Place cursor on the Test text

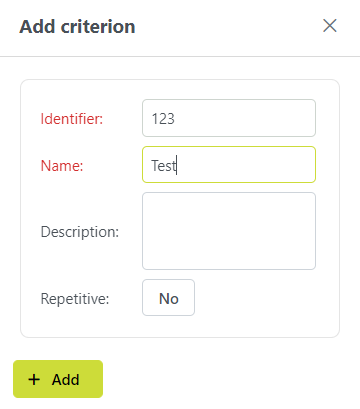[x=163, y=166]
